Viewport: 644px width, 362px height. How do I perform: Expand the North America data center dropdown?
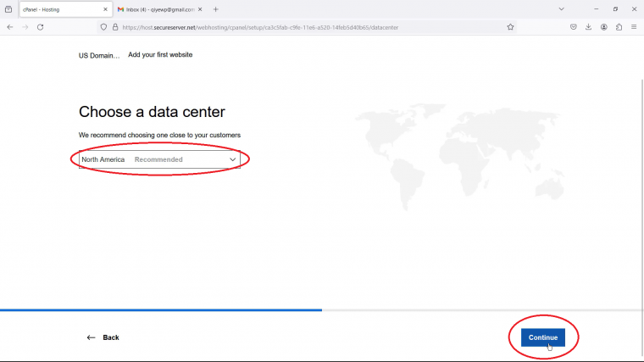point(159,159)
